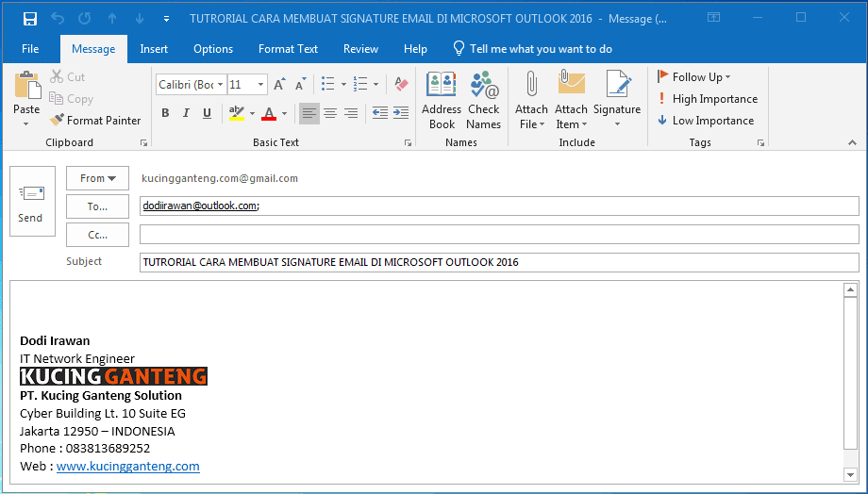Align the text left

(x=309, y=113)
